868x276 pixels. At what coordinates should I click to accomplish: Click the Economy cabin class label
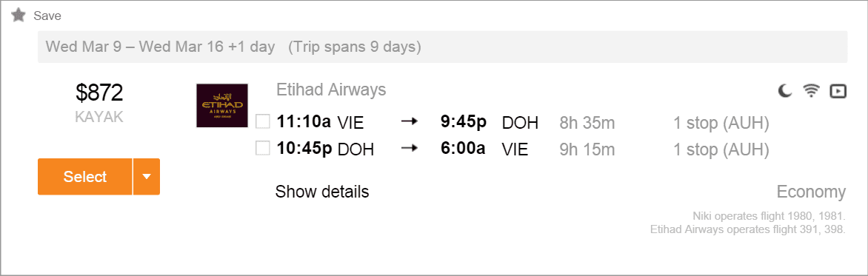[811, 192]
